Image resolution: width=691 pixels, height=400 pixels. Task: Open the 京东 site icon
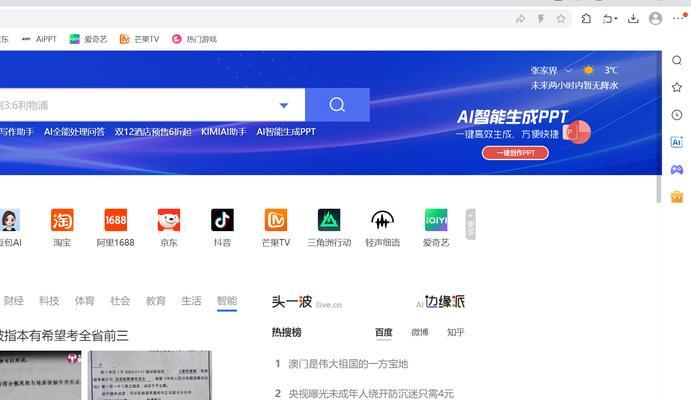[169, 220]
